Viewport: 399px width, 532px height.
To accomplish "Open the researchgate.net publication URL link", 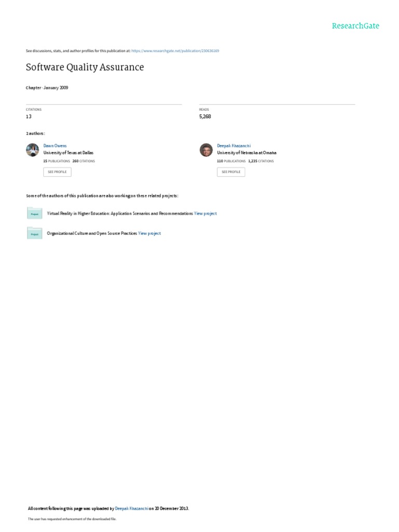I will (x=175, y=51).
